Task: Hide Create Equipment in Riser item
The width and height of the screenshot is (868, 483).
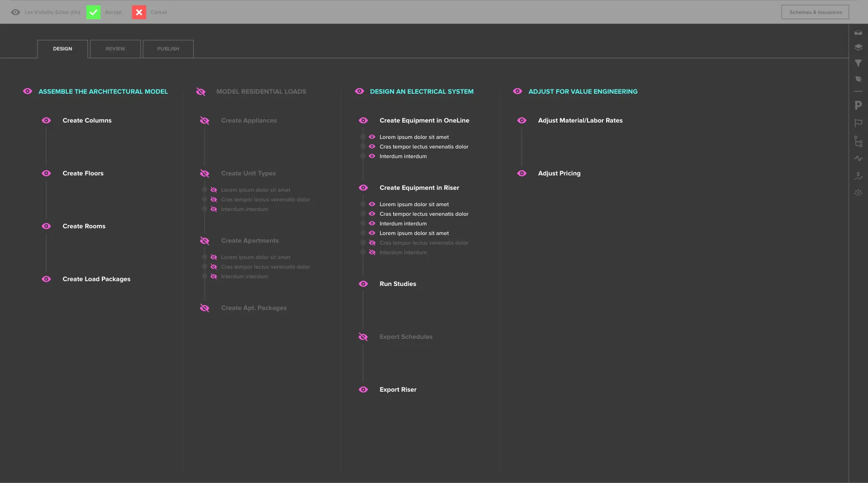Action: click(363, 187)
